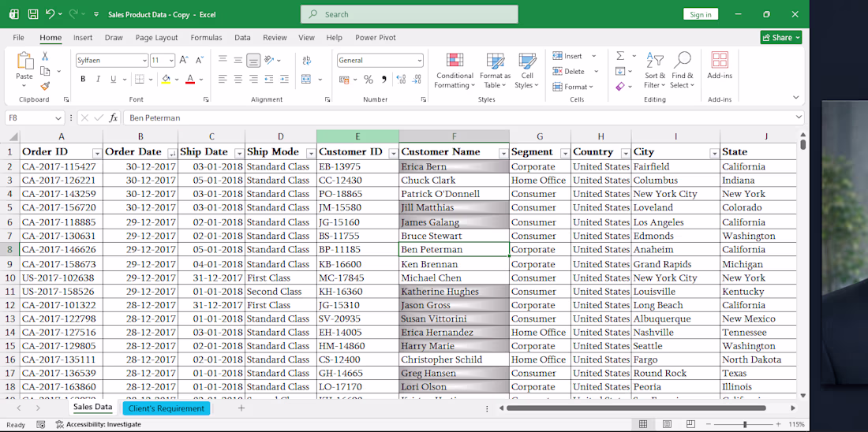Click the Cut scissors icon

click(45, 57)
